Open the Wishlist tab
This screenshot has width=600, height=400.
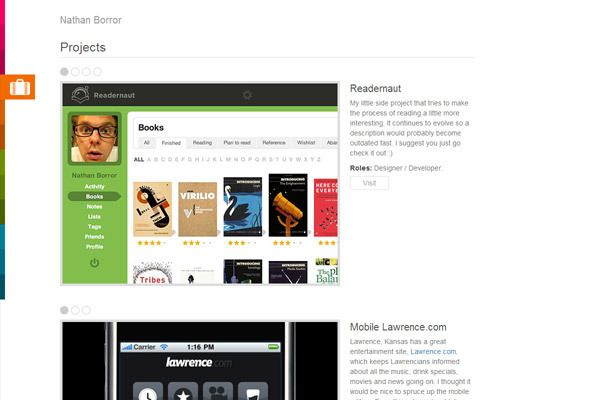pos(306,143)
